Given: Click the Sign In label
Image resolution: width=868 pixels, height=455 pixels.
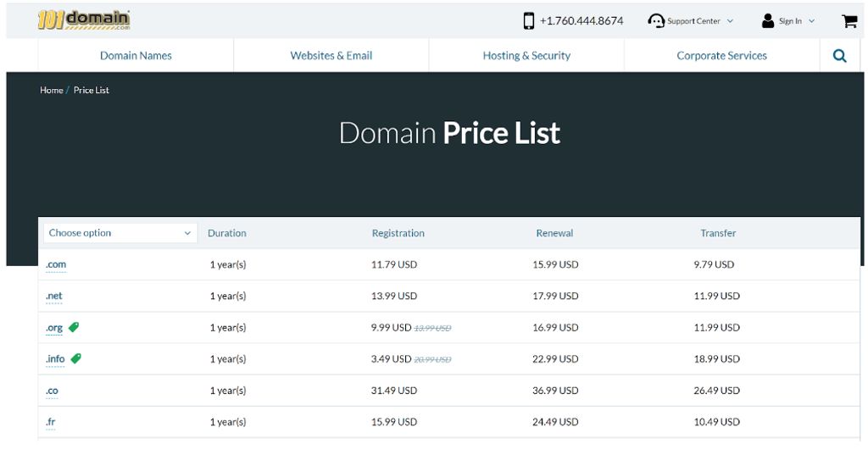Looking at the screenshot, I should point(790,21).
